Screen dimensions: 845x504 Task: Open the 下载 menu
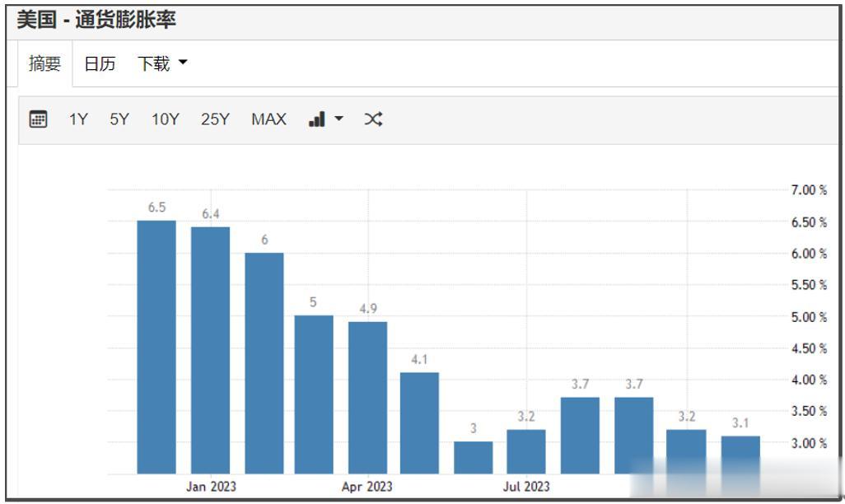pyautogui.click(x=162, y=63)
